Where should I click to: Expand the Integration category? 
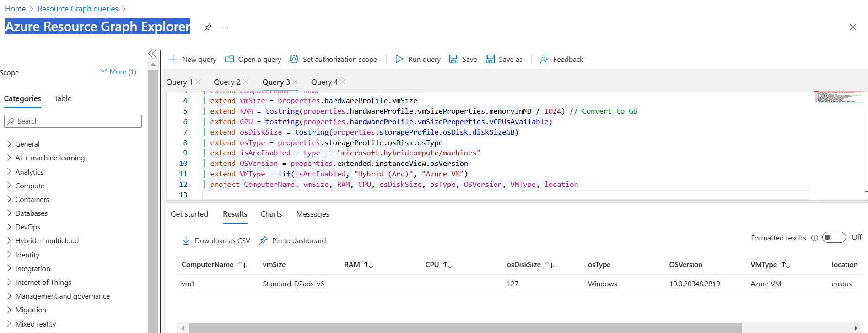(x=9, y=268)
